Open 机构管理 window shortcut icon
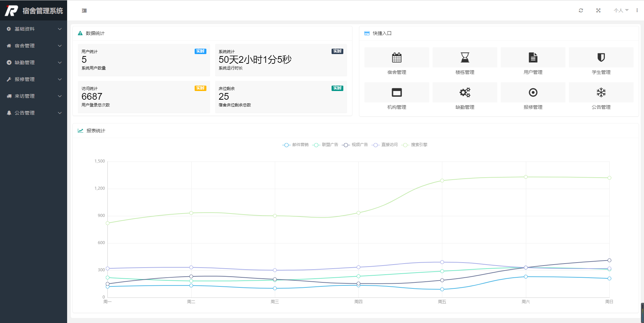 (x=397, y=92)
